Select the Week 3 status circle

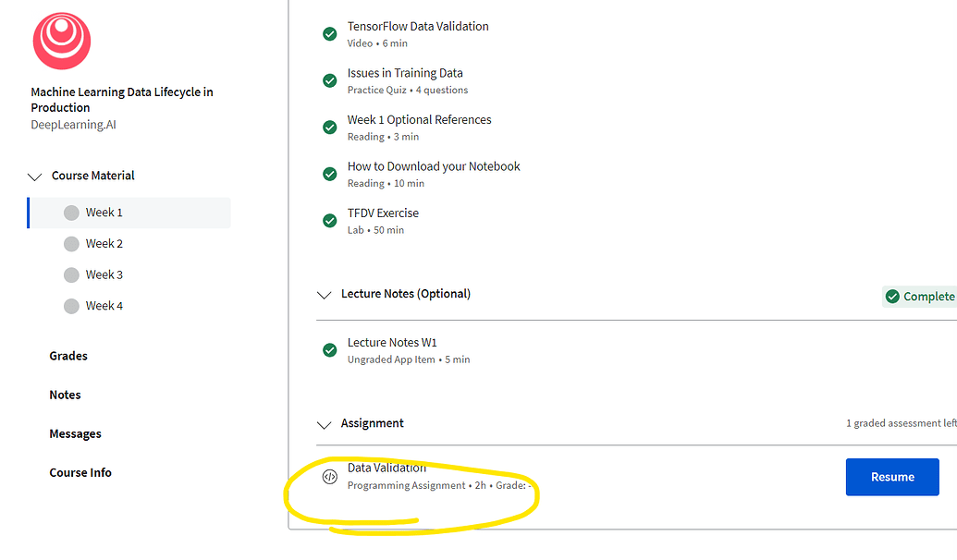tap(71, 274)
